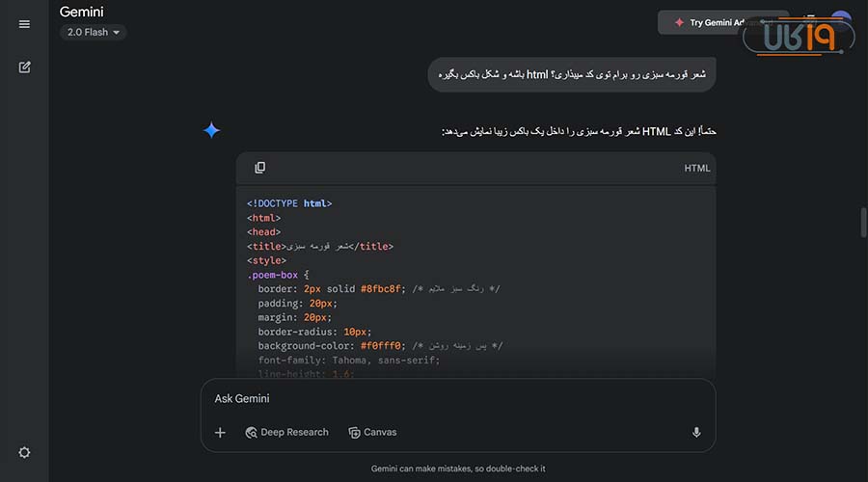Click the HTML language label on code block
Viewport: 868px width, 482px height.
[696, 168]
